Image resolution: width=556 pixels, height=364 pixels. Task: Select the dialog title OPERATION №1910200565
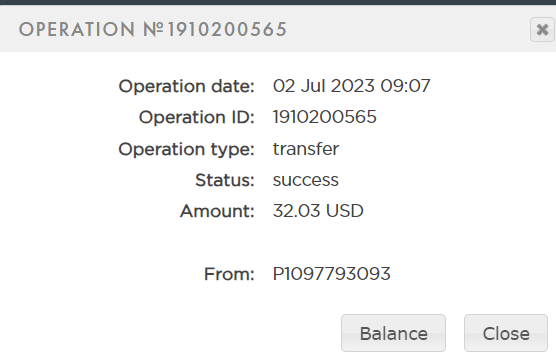tap(153, 29)
